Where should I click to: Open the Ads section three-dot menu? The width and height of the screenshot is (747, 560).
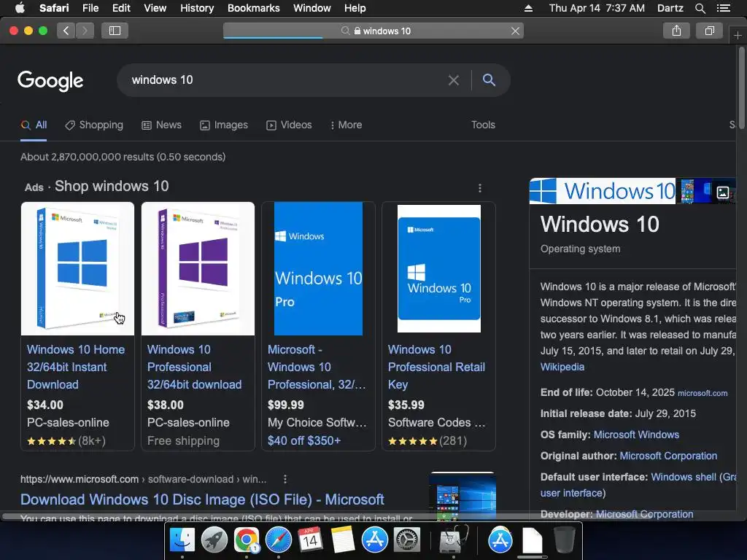click(x=480, y=188)
